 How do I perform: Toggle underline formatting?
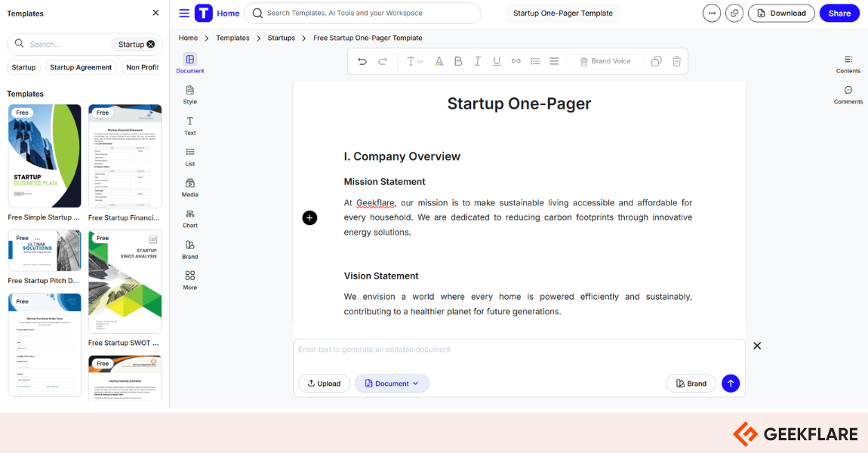497,61
